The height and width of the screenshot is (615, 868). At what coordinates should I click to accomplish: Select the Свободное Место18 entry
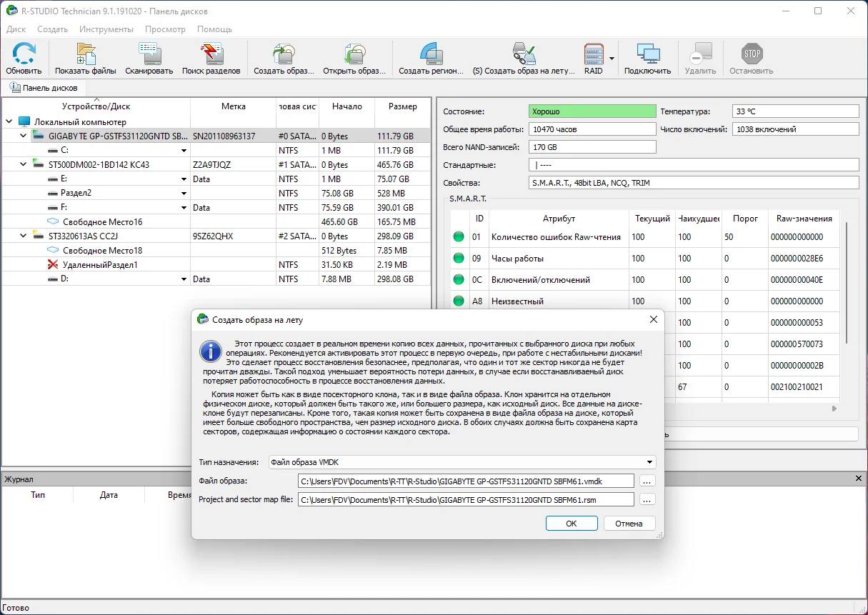pos(216,250)
